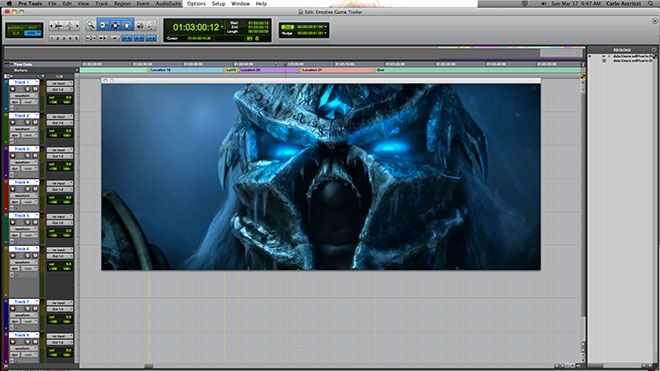Open Track 1 waveform view dropdown

click(x=24, y=96)
